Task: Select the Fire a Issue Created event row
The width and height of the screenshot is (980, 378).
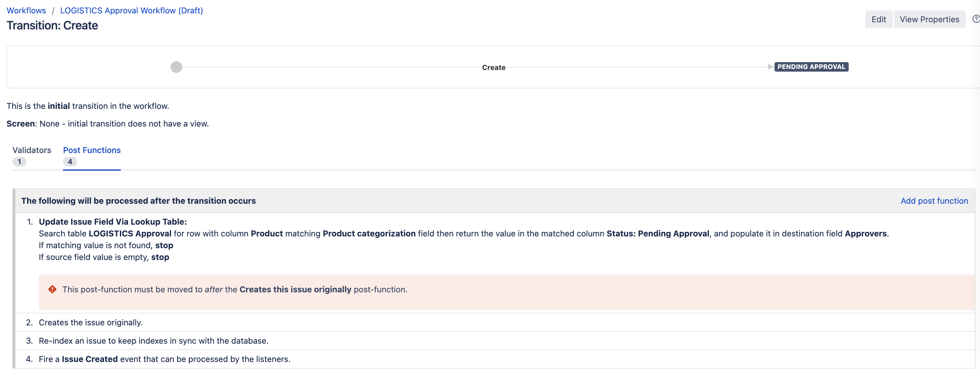Action: [164, 359]
